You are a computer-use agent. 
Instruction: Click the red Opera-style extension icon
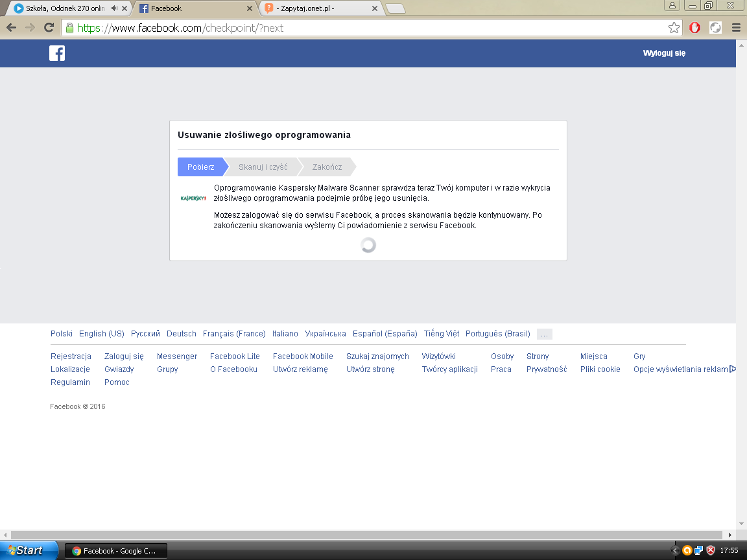pyautogui.click(x=694, y=28)
